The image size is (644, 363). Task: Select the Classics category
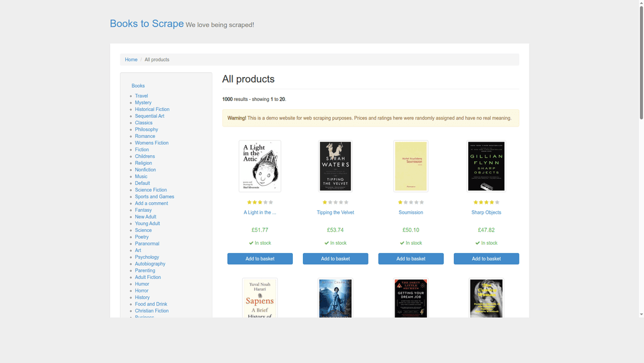(x=144, y=123)
